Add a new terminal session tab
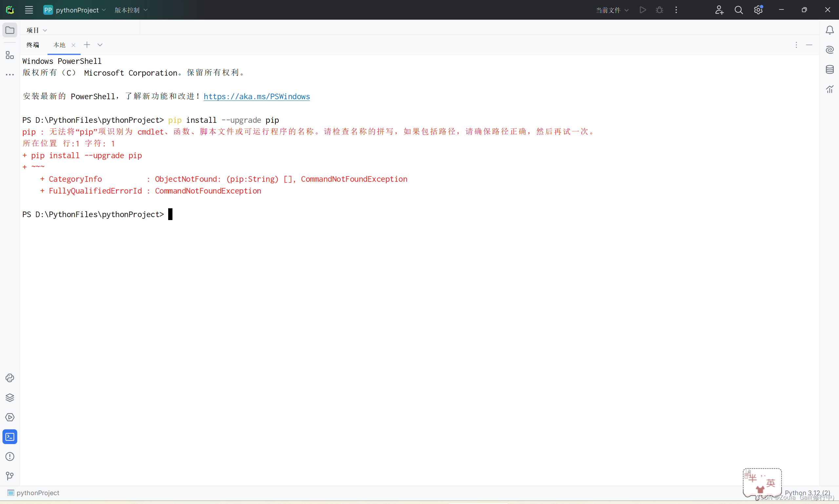This screenshot has height=504, width=839. 87,45
